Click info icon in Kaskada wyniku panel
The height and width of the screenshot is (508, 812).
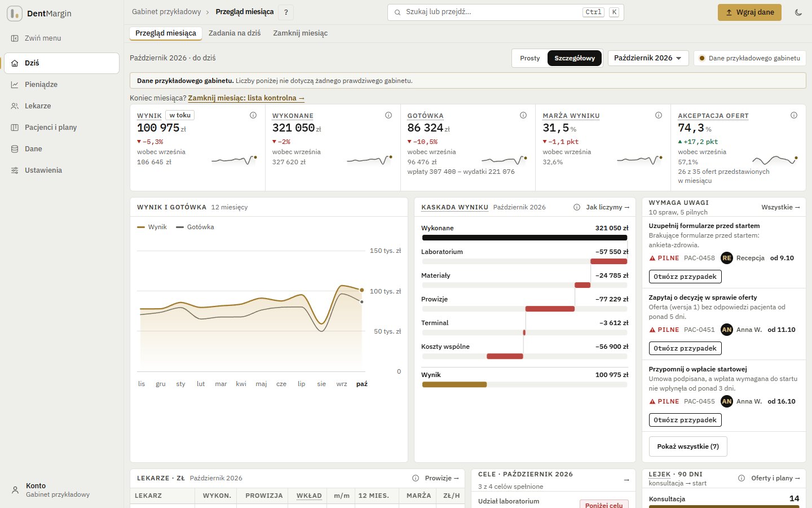[577, 207]
